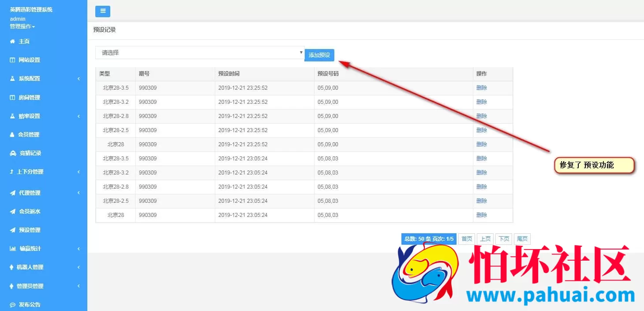Screen dimensions: 644x311
Task: Click the car icon beside 竞猜记录
Action: [x=12, y=153]
